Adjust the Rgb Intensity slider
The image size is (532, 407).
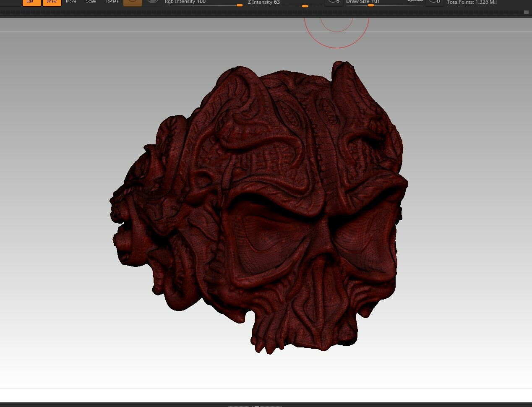tap(203, 3)
